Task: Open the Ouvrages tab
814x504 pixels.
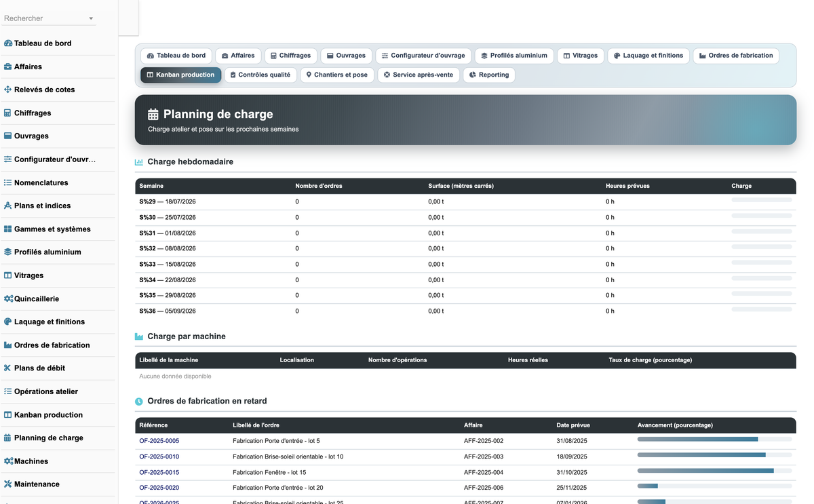Action: click(x=346, y=56)
